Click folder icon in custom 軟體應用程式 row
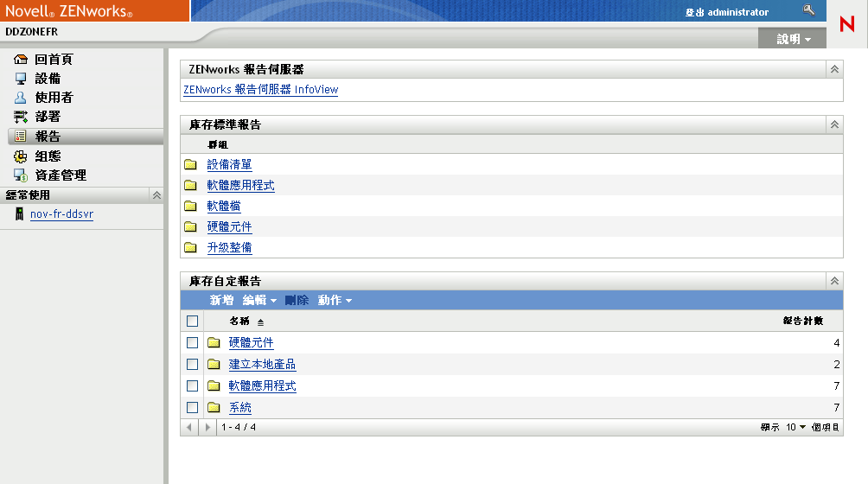Screen dimensions: 868x484 point(214,385)
